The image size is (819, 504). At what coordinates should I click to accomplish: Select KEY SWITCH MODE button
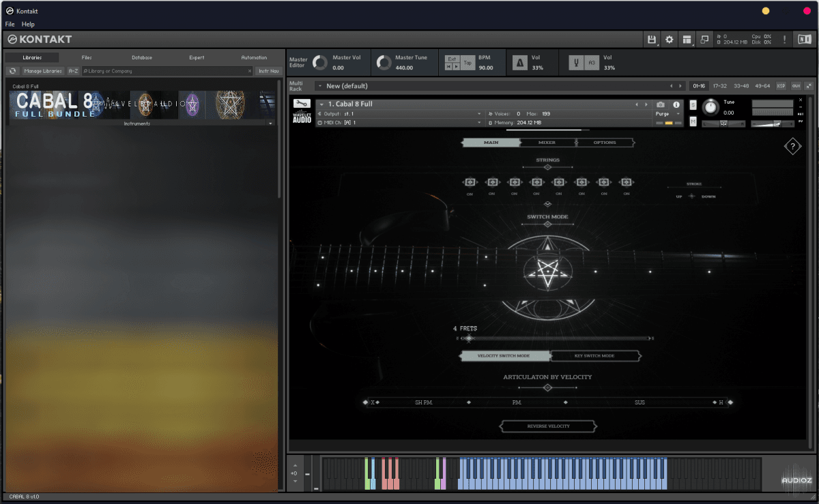[596, 356]
